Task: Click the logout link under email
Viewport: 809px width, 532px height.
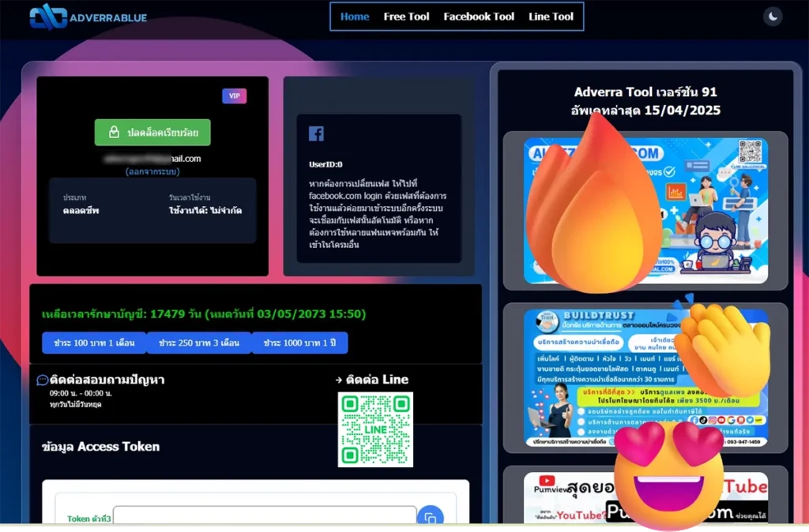Action: (152, 171)
